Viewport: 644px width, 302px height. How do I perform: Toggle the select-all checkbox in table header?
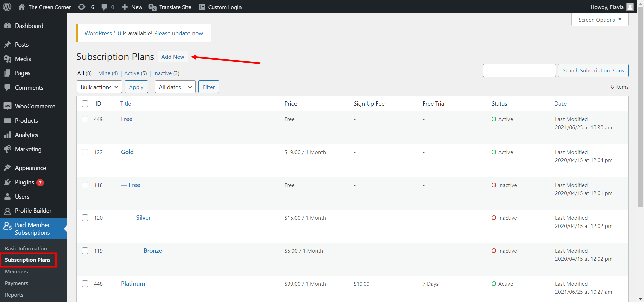click(85, 104)
